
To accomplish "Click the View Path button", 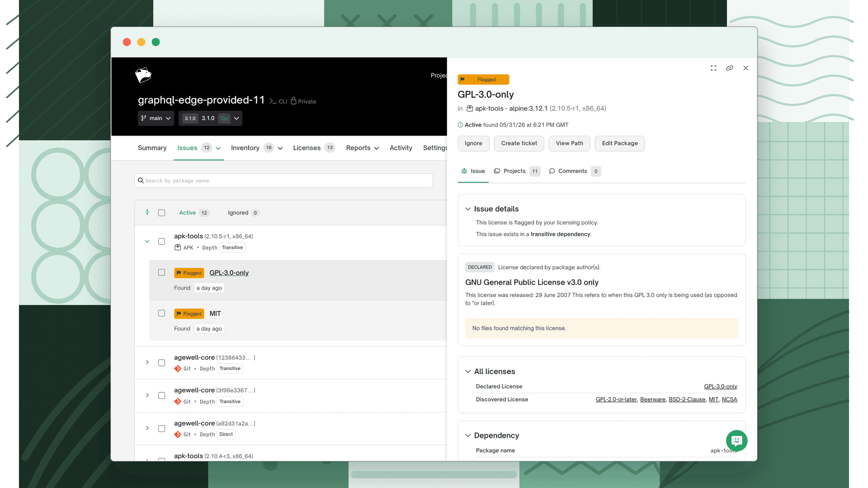I will [570, 143].
